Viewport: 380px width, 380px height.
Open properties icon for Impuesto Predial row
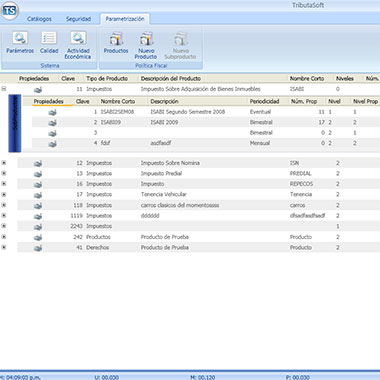tap(38, 174)
